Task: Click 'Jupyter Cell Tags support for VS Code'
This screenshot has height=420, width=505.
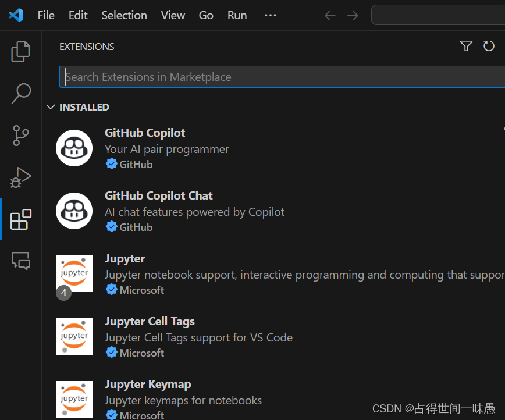Action: pyautogui.click(x=199, y=337)
